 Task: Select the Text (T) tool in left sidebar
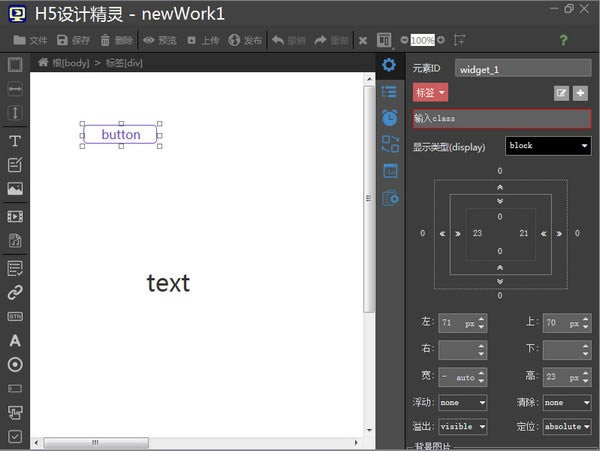(x=15, y=140)
